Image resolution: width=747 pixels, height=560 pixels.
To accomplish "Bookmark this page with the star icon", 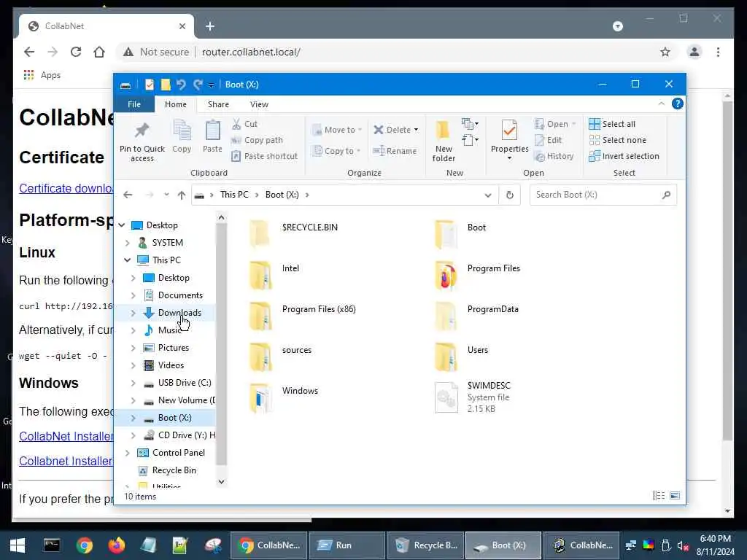I will [x=665, y=52].
